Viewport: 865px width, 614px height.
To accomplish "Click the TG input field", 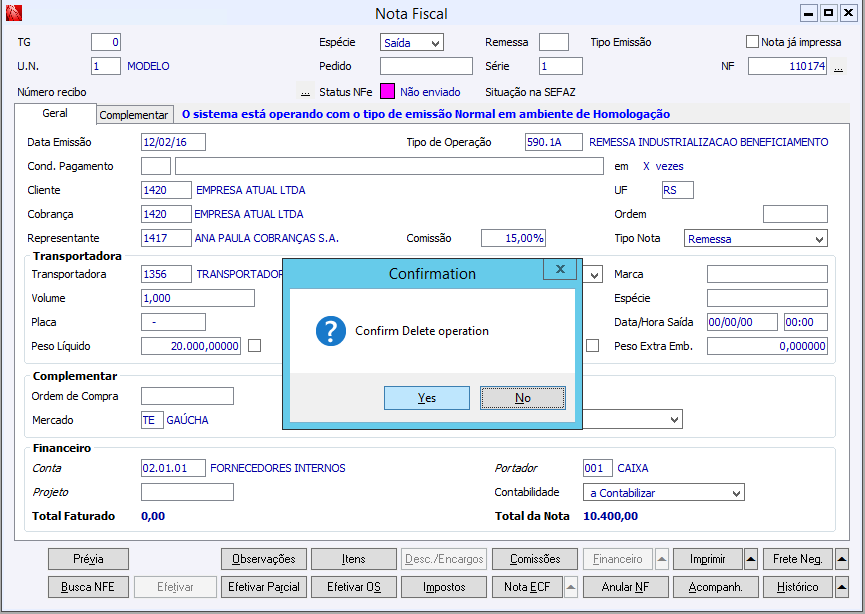I will 106,42.
